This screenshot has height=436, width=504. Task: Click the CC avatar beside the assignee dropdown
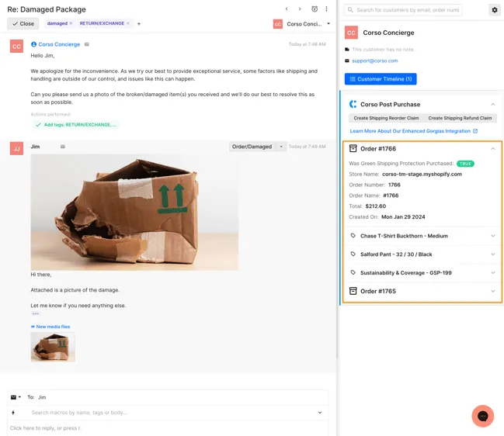278,24
